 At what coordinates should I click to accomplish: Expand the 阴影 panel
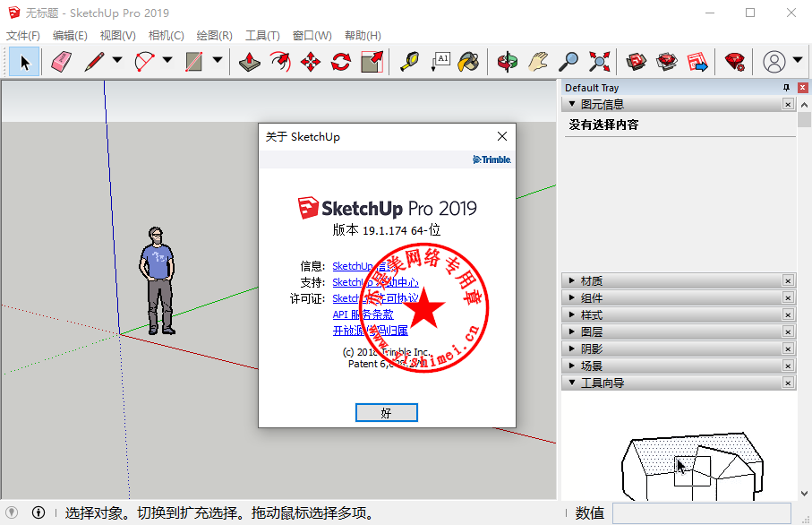pos(572,349)
